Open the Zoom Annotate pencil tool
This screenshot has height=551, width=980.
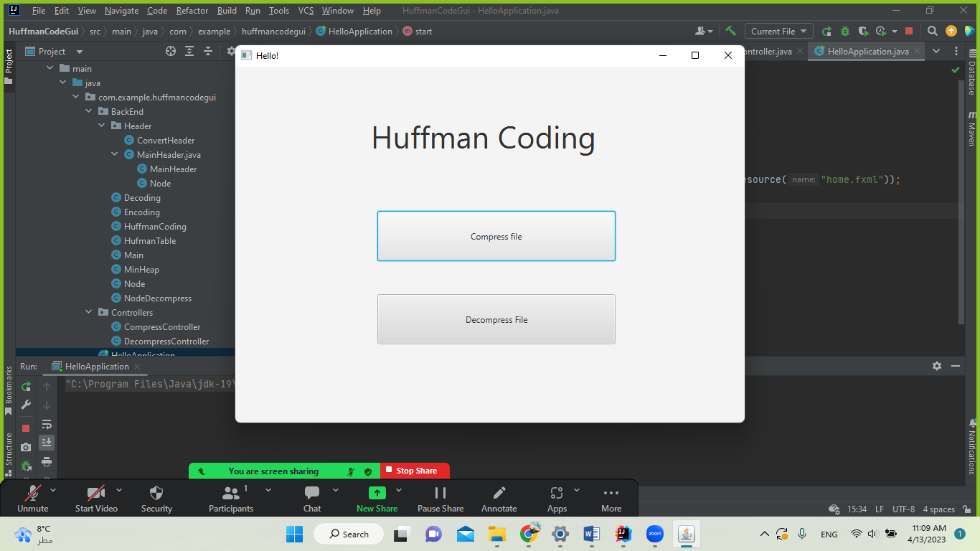coord(499,499)
